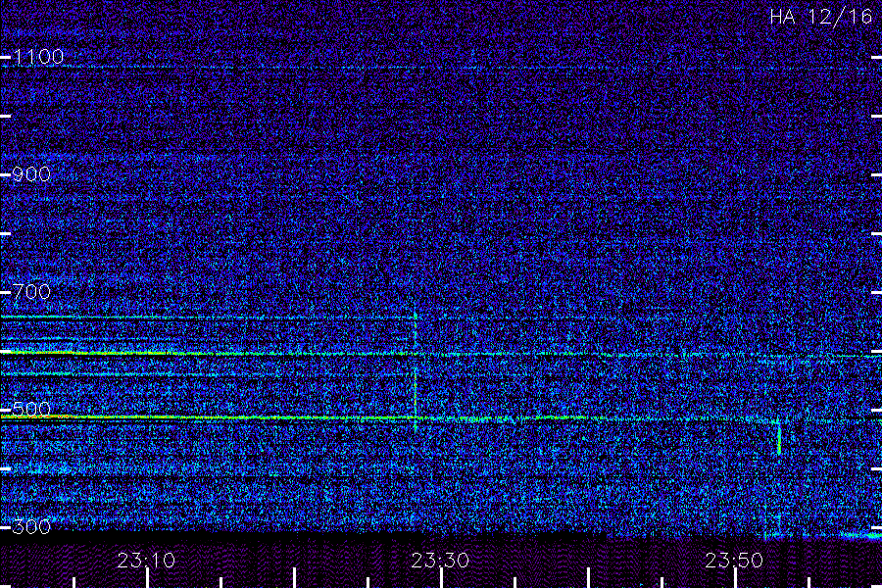Click the 700 frequency axis label
The width and height of the screenshot is (882, 588).
[31, 292]
